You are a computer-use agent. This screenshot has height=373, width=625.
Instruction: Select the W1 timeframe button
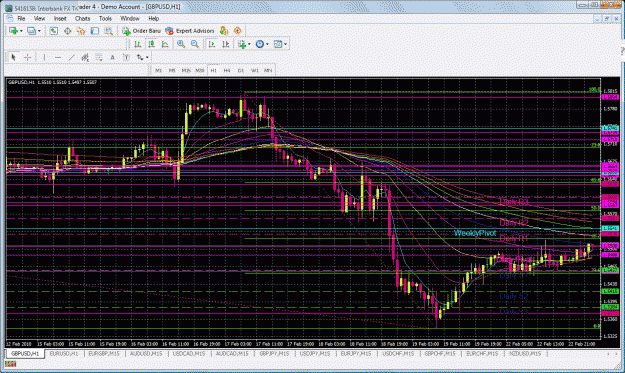[254, 70]
